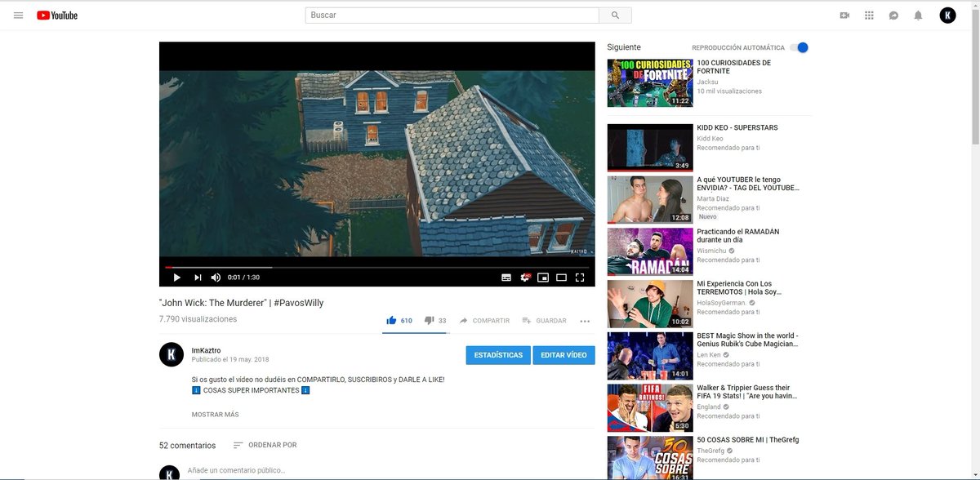Open Practicando el RAMADÁN video title
This screenshot has height=480, width=980.
[x=738, y=236]
